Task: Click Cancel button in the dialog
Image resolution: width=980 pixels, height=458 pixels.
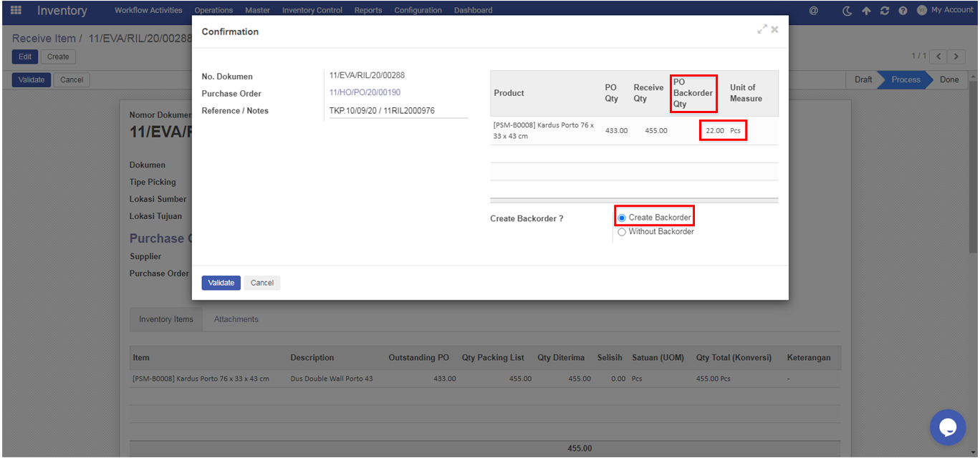Action: [x=261, y=283]
